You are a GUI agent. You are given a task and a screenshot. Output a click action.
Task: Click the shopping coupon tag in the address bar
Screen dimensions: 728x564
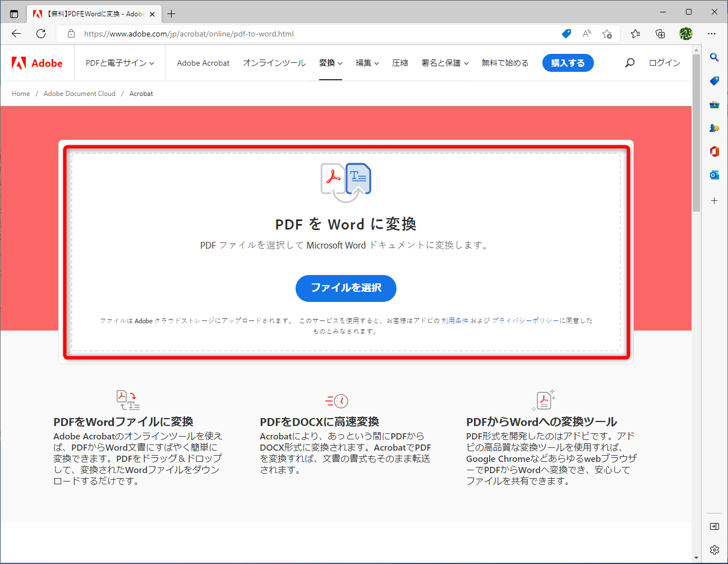(566, 34)
